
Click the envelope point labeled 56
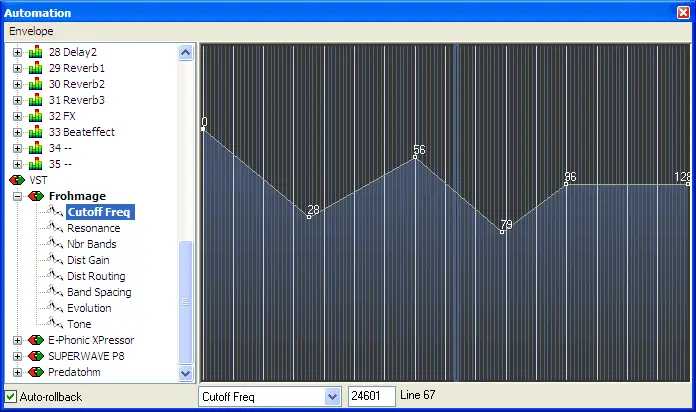pyautogui.click(x=415, y=157)
